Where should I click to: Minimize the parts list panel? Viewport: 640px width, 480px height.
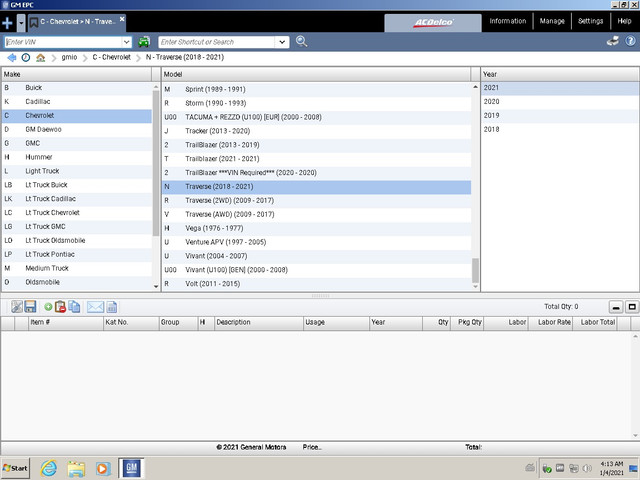(x=616, y=307)
